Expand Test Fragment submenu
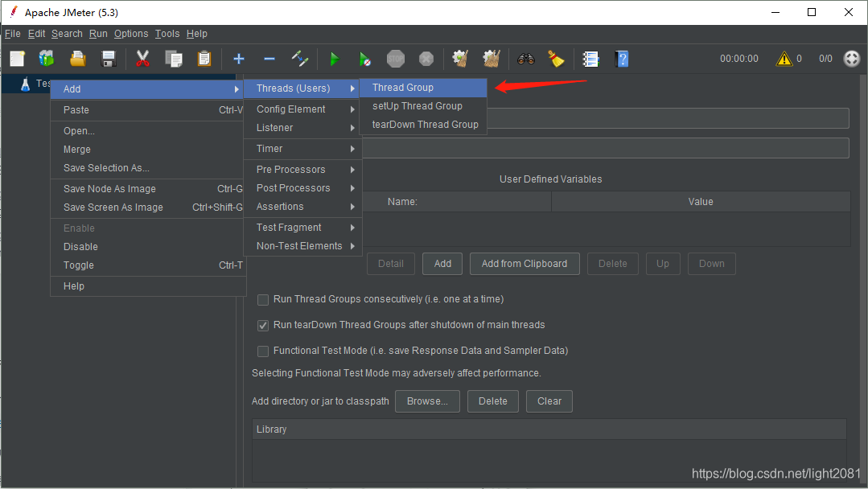 (302, 228)
